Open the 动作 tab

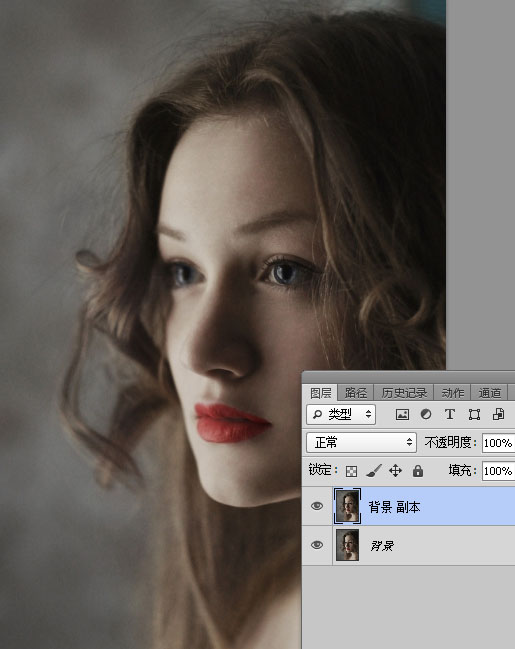[x=452, y=392]
